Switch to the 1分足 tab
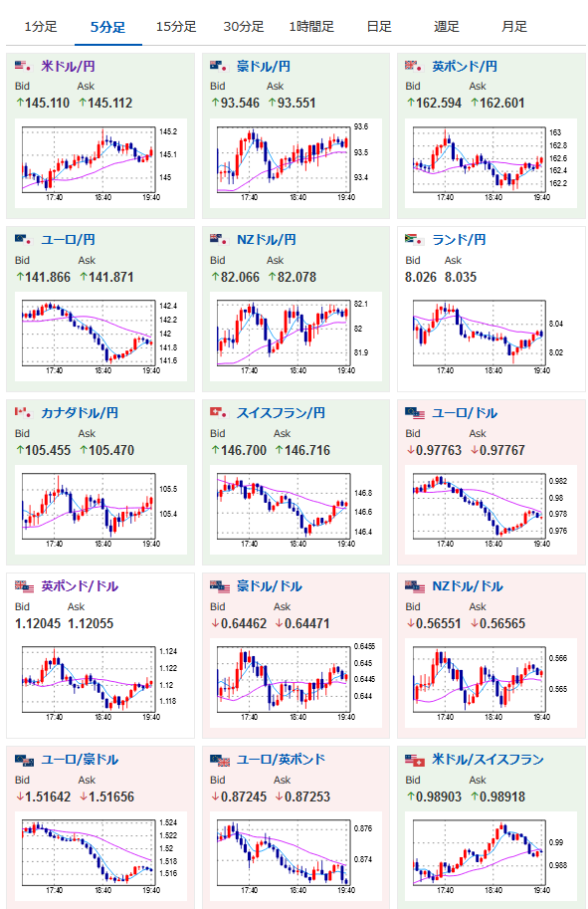Image resolution: width=588 pixels, height=909 pixels. pos(41,27)
